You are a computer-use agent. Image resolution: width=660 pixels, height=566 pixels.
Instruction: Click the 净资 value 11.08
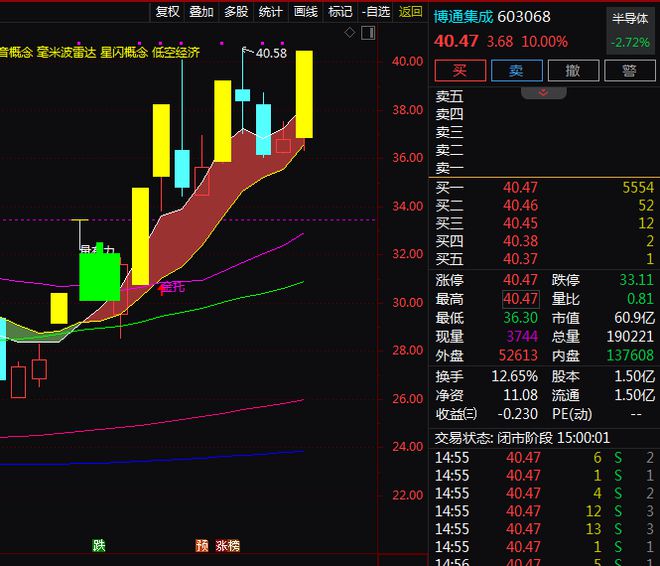[x=521, y=395]
